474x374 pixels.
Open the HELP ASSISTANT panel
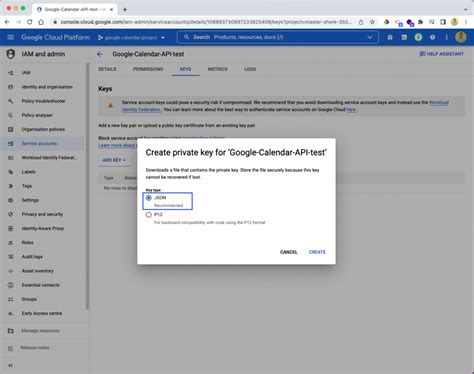click(441, 54)
